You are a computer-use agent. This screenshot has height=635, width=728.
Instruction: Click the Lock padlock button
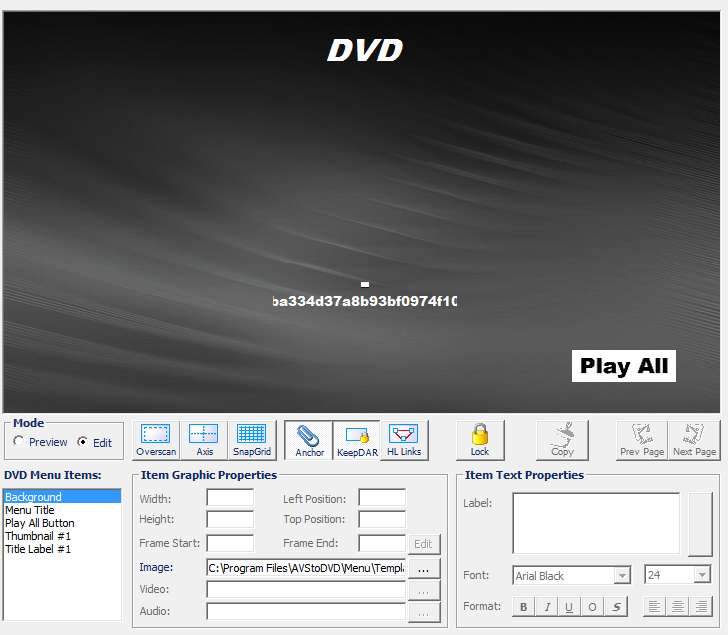coord(480,440)
